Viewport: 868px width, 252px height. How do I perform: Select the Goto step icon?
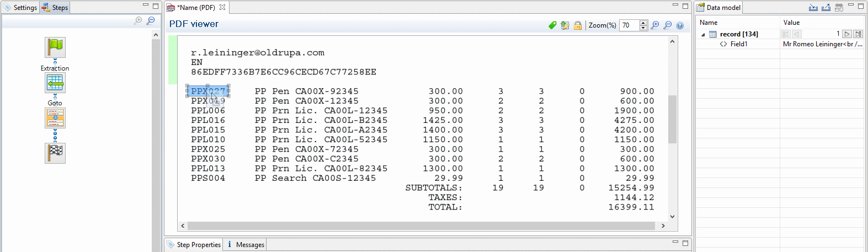pos(55,117)
